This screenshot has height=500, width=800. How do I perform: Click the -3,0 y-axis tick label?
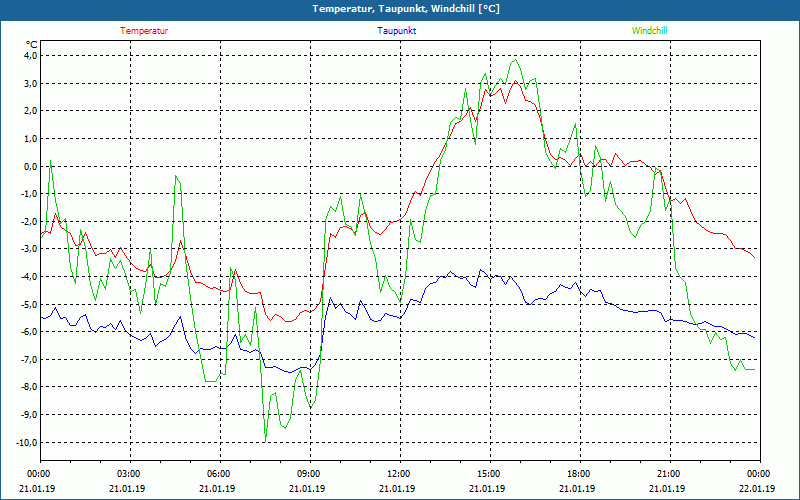pos(27,249)
